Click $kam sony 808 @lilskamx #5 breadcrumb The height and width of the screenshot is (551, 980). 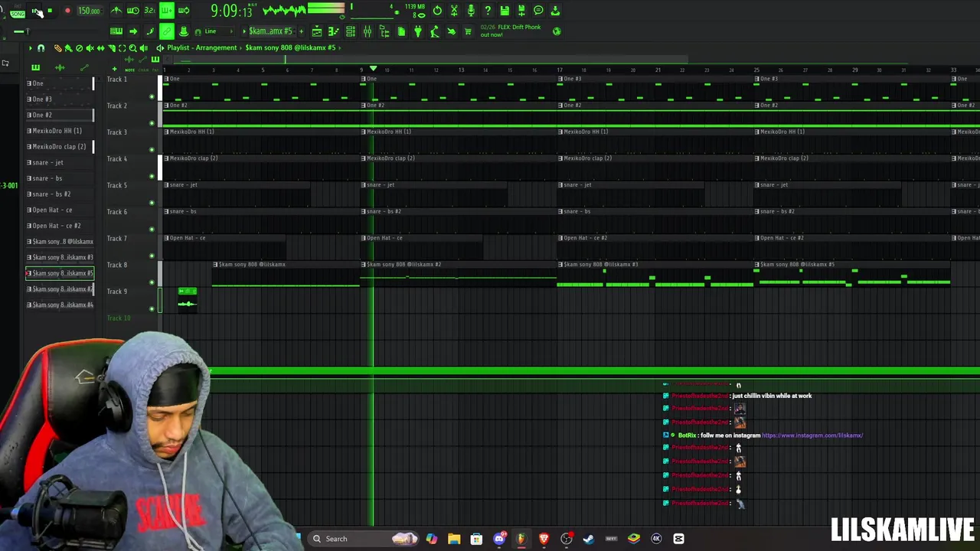[290, 47]
